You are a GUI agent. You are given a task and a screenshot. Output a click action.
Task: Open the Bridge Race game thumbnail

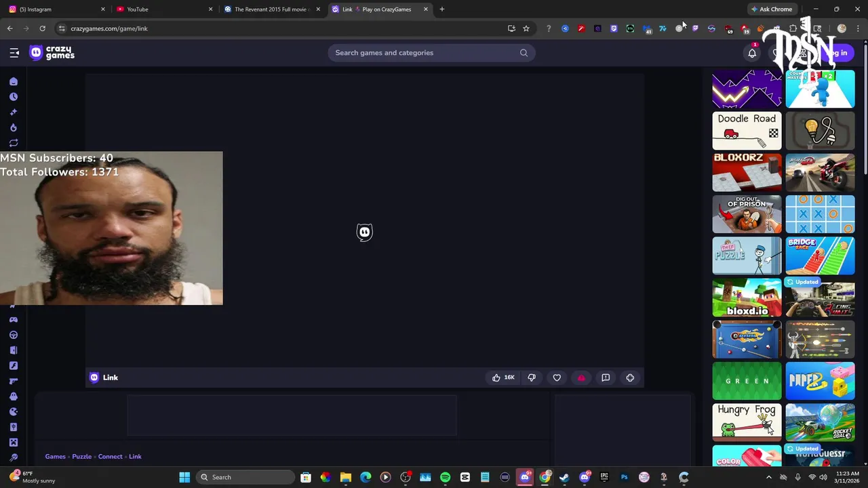point(820,256)
